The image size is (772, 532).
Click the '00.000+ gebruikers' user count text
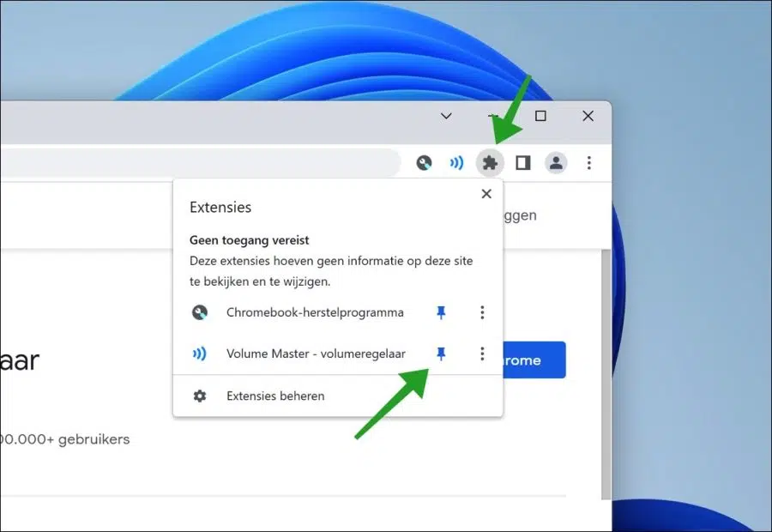[65, 439]
